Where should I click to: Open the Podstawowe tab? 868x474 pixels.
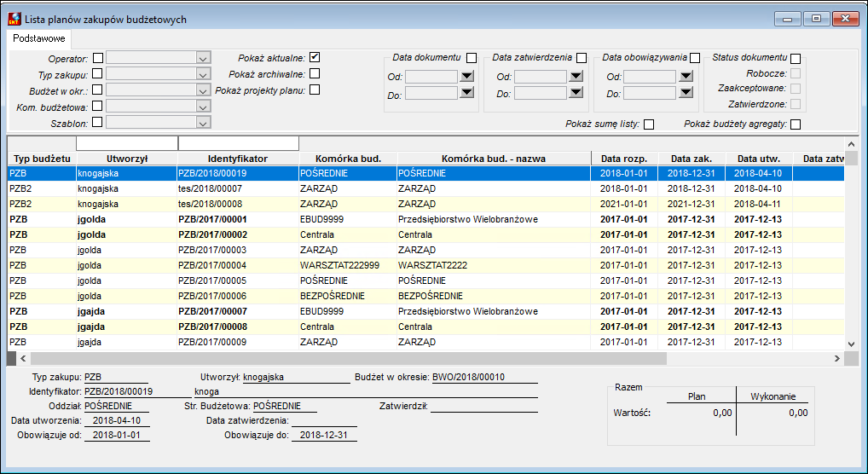(39, 38)
